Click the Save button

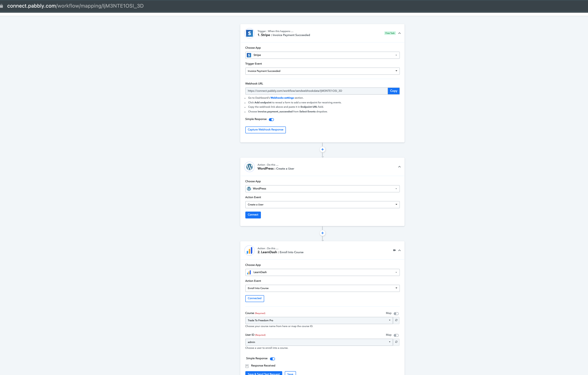coord(290,373)
